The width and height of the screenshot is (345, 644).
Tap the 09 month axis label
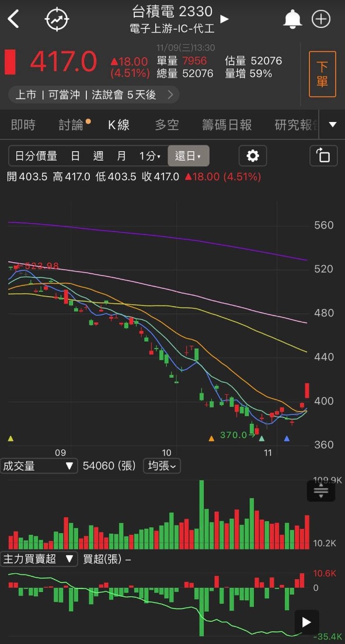tap(60, 453)
